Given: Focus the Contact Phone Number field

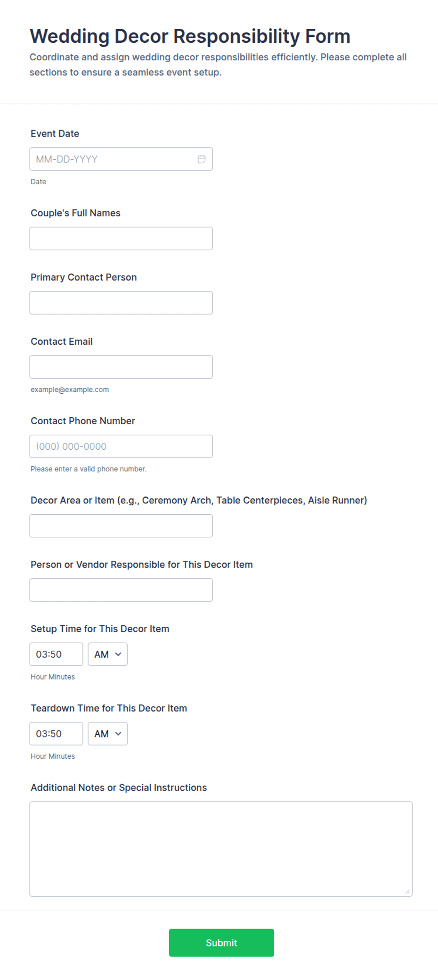Looking at the screenshot, I should (121, 446).
